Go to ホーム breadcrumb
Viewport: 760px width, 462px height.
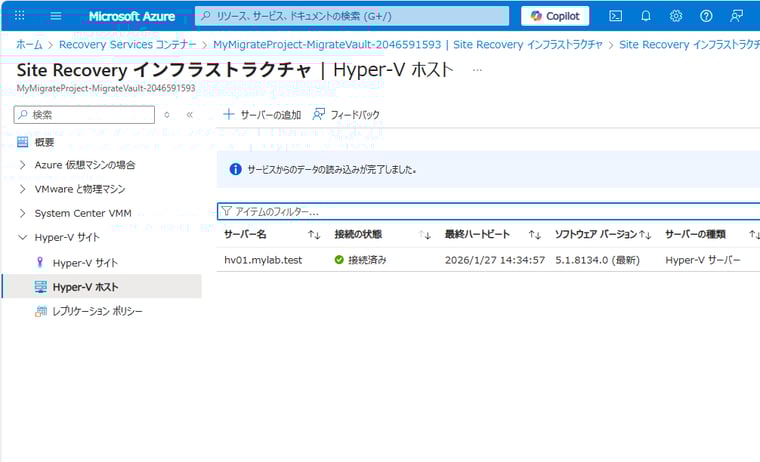29,45
